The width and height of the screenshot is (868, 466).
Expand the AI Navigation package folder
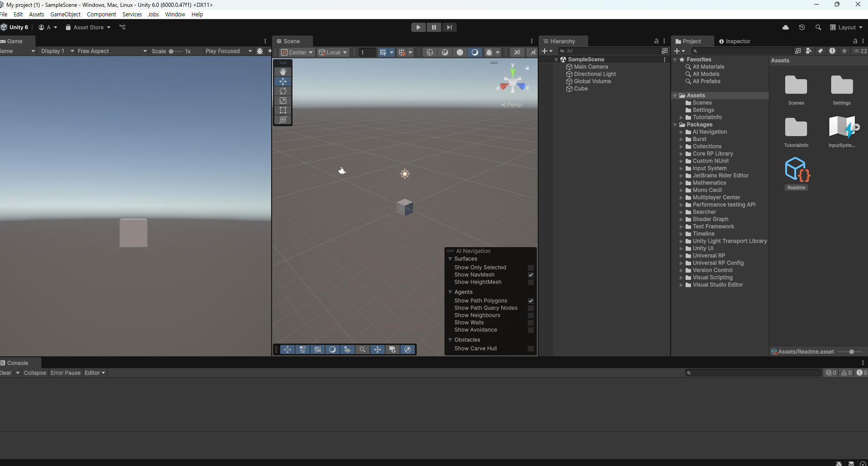coord(681,132)
